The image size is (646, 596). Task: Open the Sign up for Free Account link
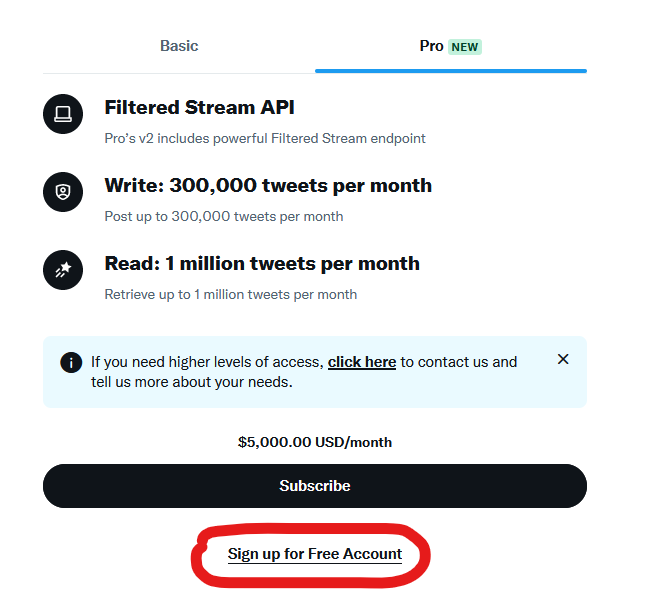[315, 554]
